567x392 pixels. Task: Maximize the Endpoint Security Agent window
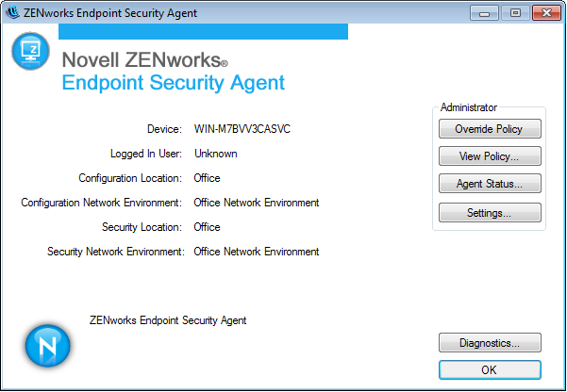coord(515,12)
